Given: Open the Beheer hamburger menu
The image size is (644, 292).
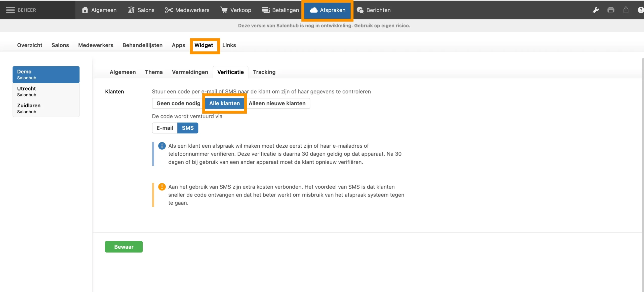Looking at the screenshot, I should coord(11,10).
